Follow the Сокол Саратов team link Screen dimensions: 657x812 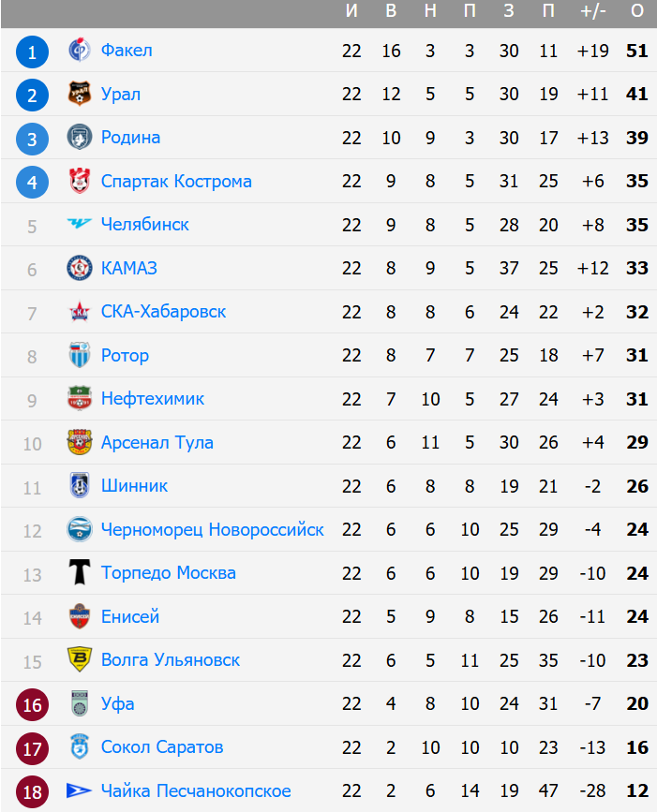tap(162, 747)
